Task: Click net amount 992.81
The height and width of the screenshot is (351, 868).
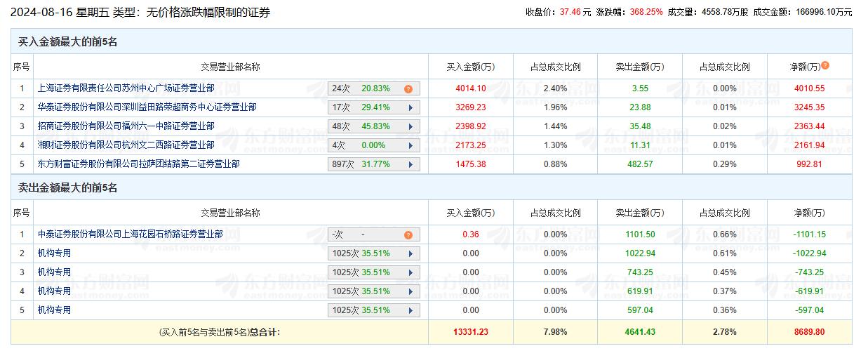Action: pos(809,164)
